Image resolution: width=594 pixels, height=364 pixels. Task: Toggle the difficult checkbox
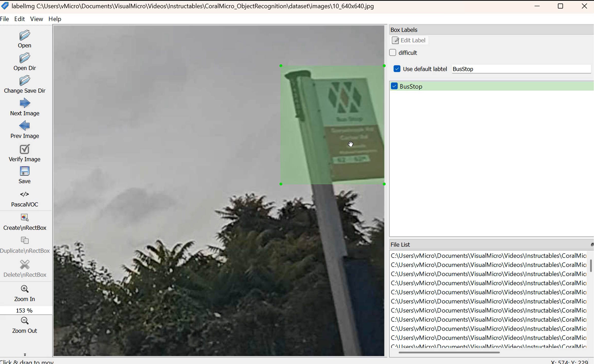click(x=393, y=52)
